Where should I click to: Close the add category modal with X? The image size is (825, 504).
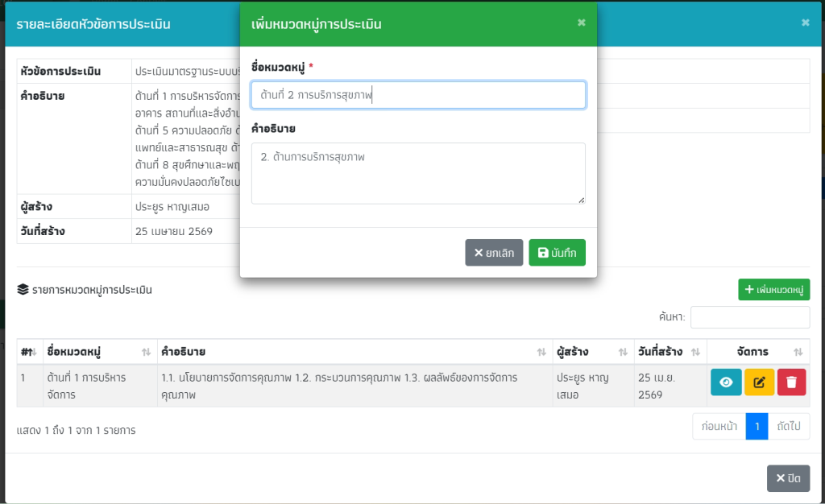tap(582, 23)
